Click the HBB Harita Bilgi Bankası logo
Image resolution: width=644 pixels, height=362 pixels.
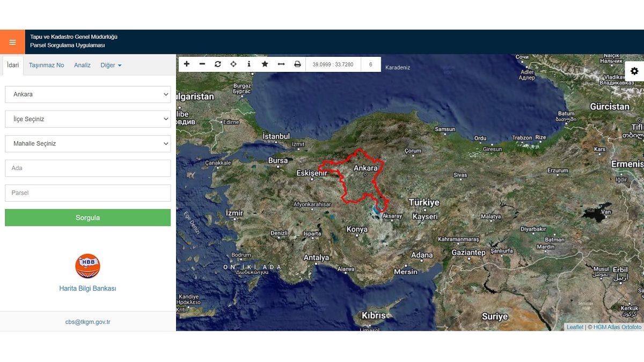click(87, 265)
